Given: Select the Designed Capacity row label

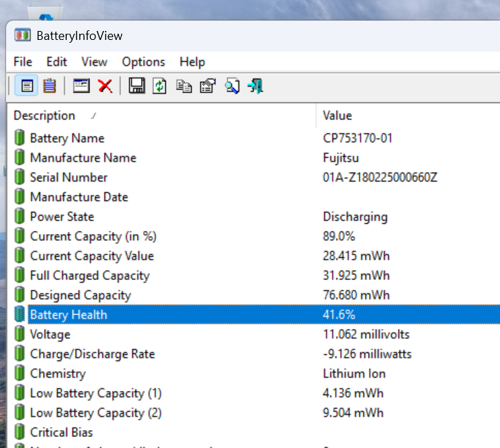Looking at the screenshot, I should (x=80, y=295).
